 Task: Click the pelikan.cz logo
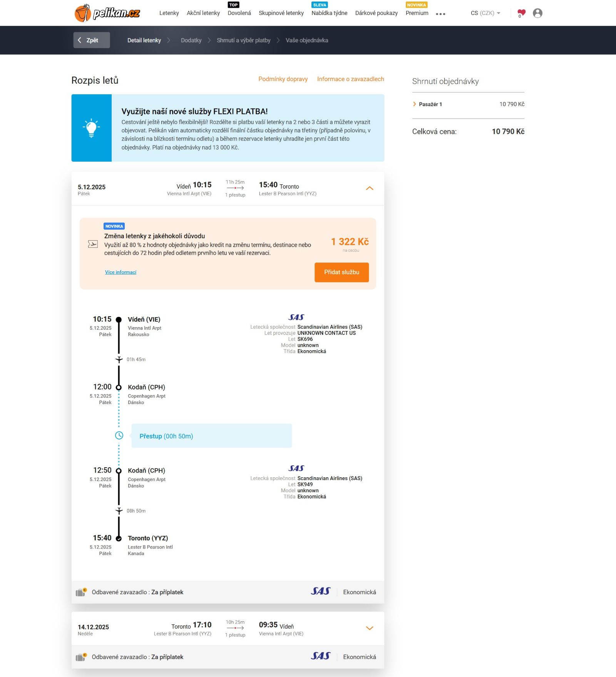(x=107, y=13)
